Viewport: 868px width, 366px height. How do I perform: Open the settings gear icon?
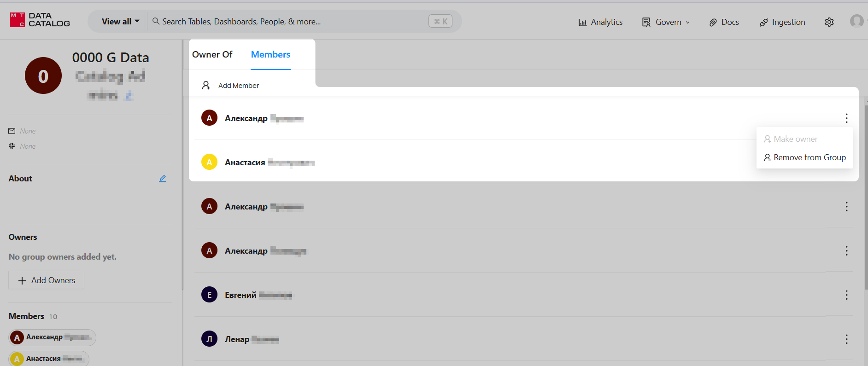[829, 22]
